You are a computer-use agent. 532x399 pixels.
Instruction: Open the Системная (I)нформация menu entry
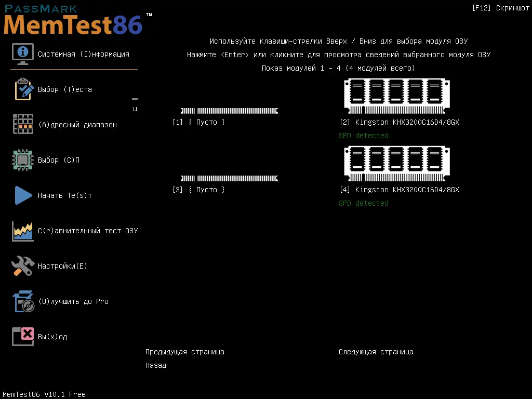[84, 54]
